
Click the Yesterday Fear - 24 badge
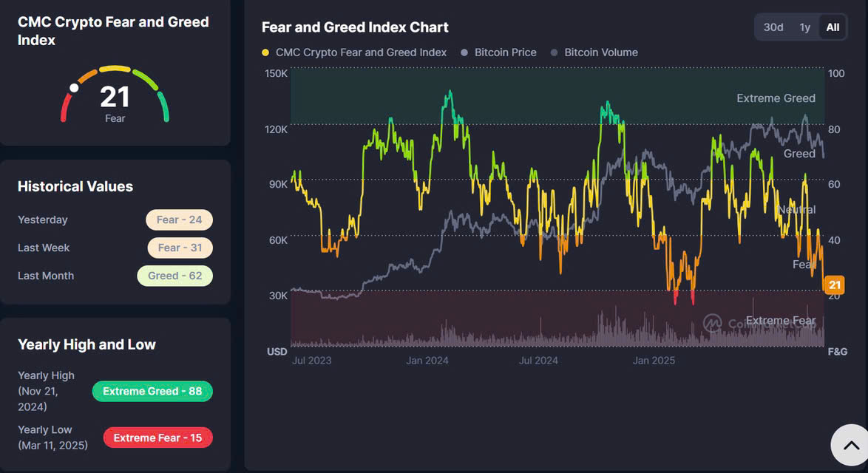(179, 220)
